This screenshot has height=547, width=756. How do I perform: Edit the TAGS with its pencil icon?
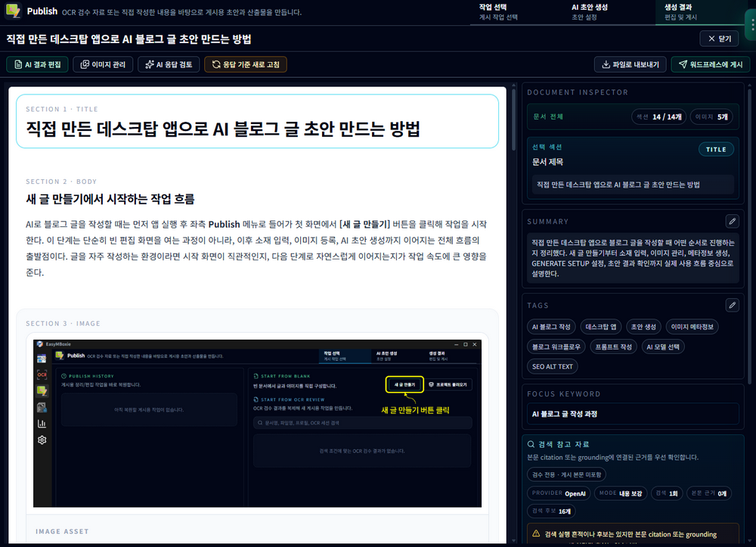[x=732, y=305]
